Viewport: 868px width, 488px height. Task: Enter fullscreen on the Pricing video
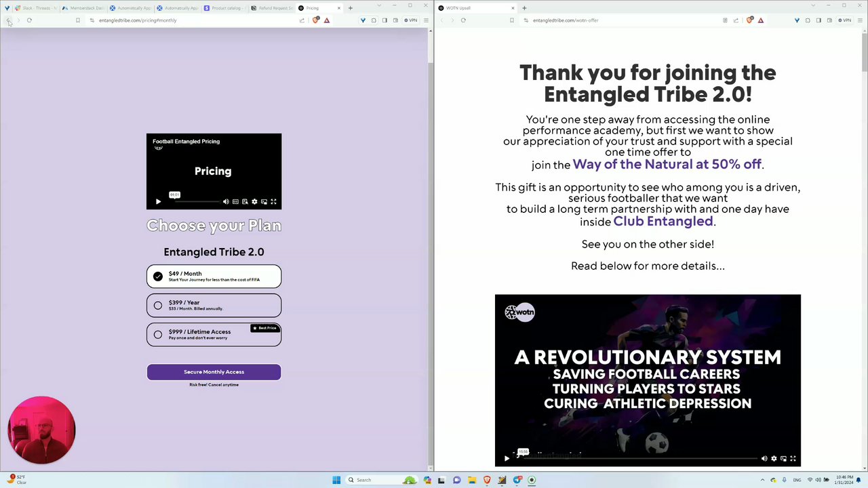click(273, 201)
